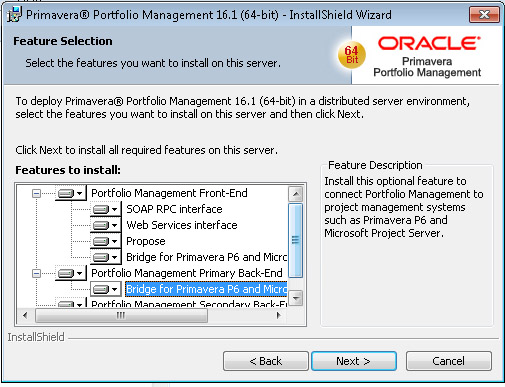The width and height of the screenshot is (505, 387).
Task: Close the InstallShield Wizard window
Action: coord(484,15)
